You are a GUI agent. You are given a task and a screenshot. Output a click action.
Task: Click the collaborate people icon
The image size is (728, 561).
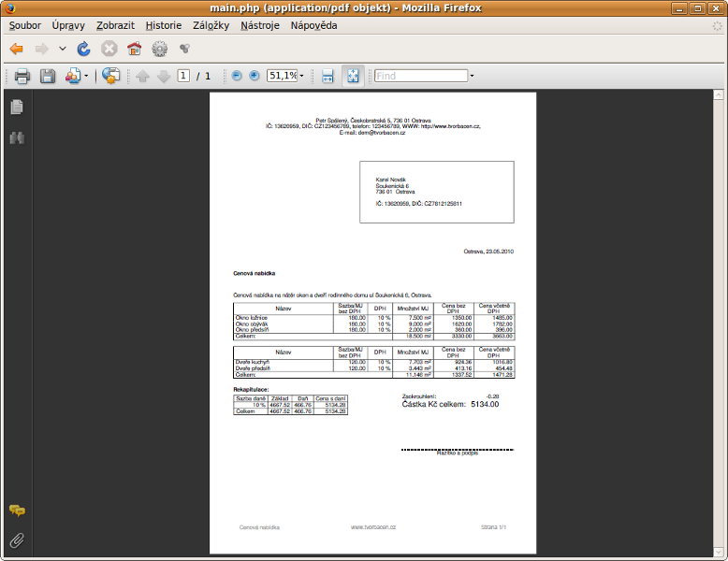(73, 76)
